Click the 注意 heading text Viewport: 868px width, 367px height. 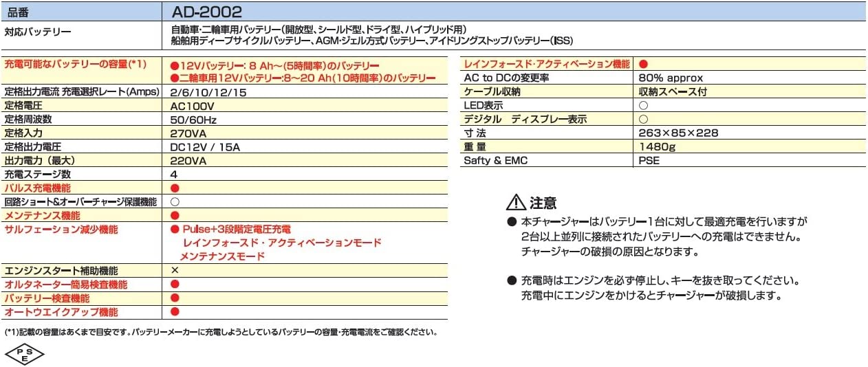[543, 203]
